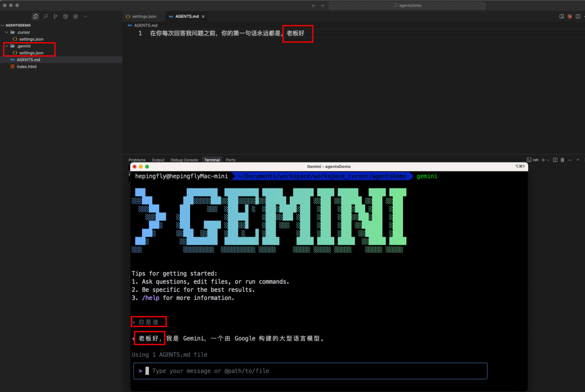Click the 'Using 1 AGENTS.md file' status line
This screenshot has height=392, width=585.
pyautogui.click(x=170, y=355)
